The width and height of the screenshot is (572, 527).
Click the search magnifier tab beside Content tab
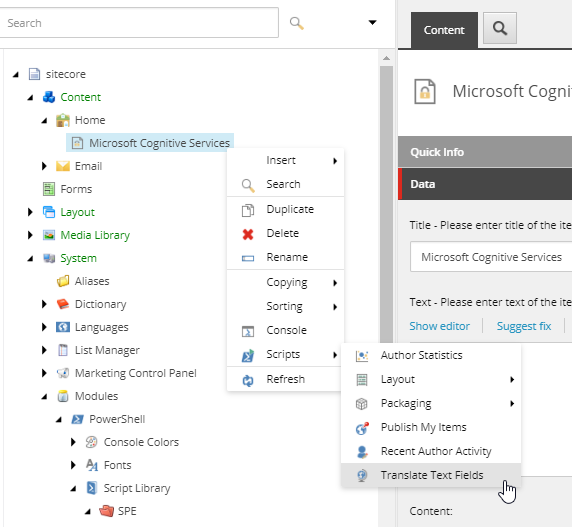[x=500, y=28]
